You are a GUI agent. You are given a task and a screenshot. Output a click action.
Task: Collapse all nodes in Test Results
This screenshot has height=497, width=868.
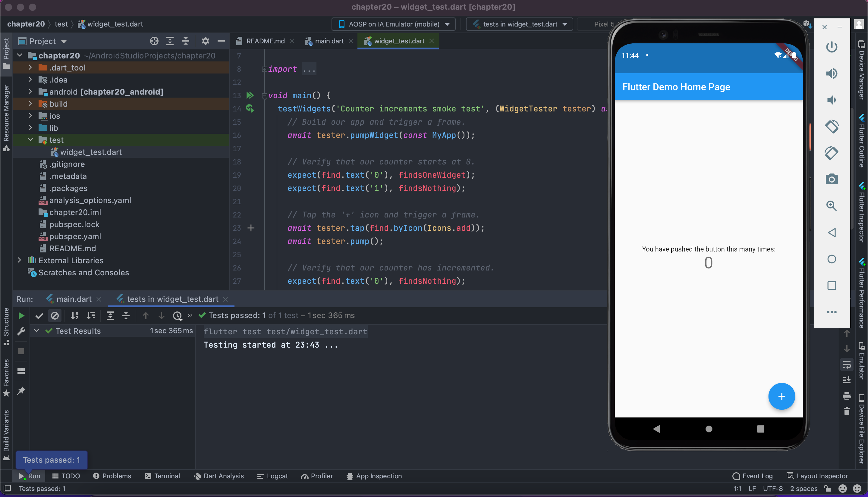click(x=126, y=316)
